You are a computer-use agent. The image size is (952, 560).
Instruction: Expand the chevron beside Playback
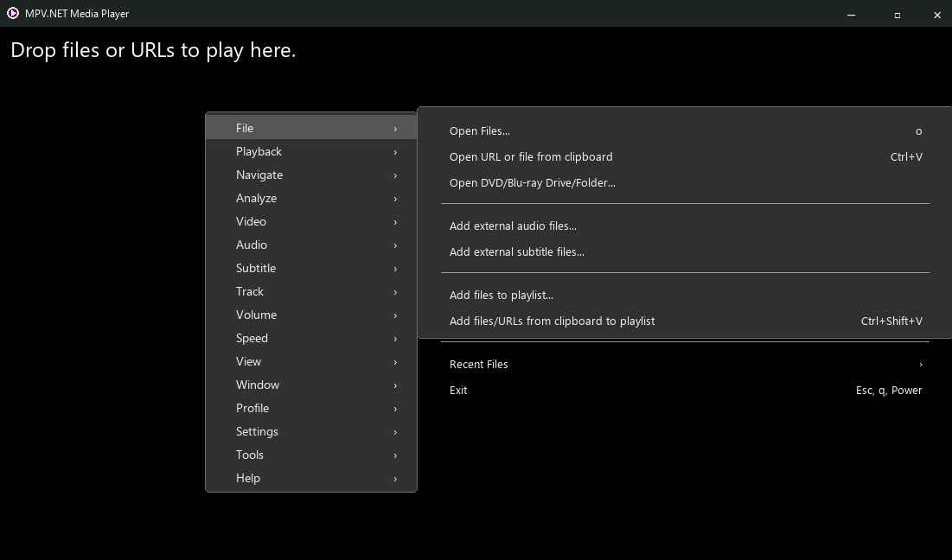pos(395,152)
